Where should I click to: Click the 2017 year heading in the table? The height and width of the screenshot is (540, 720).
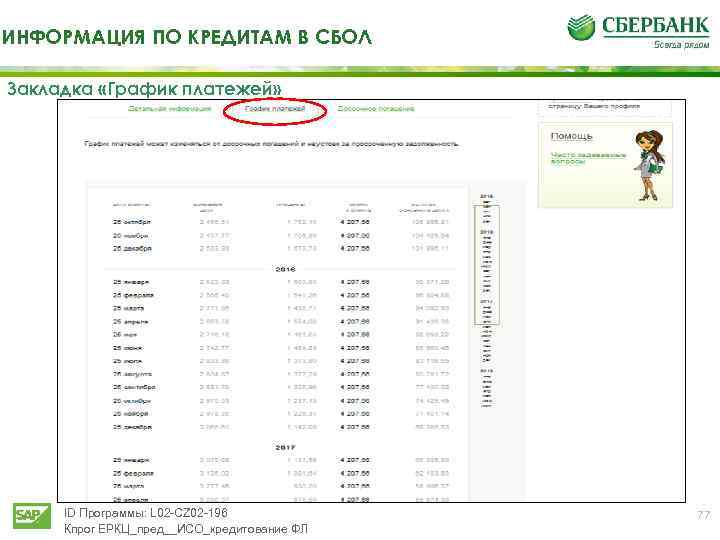tap(285, 447)
